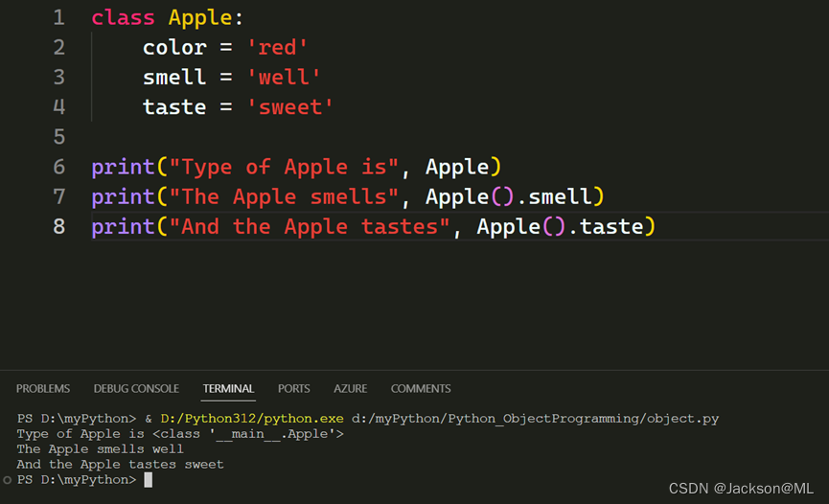Select the TERMINAL tab
Viewport: 829px width, 504px height.
click(228, 389)
